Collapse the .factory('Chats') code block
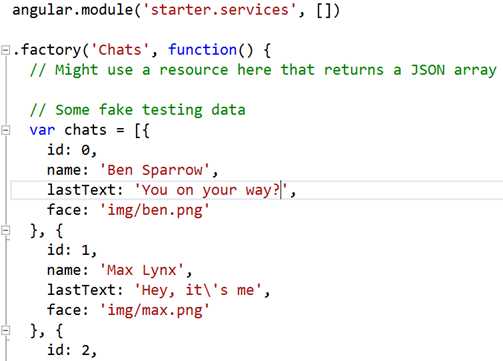This screenshot has width=503, height=361. 5,50
